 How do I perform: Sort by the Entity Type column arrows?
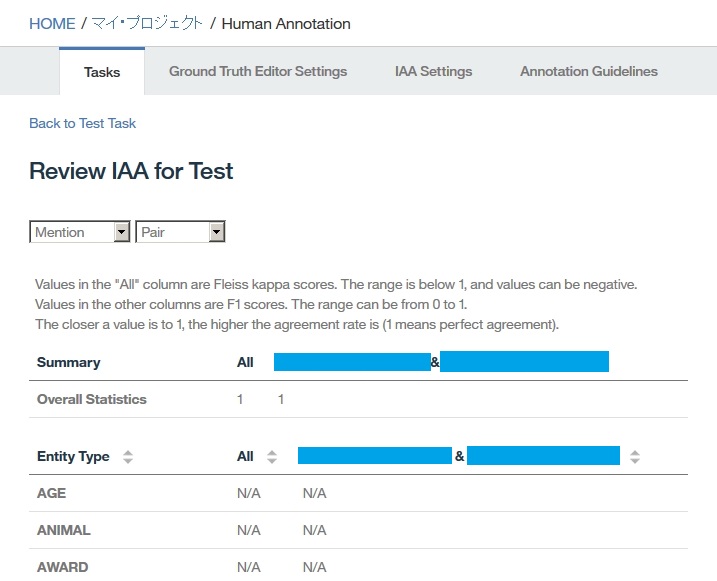click(x=127, y=457)
